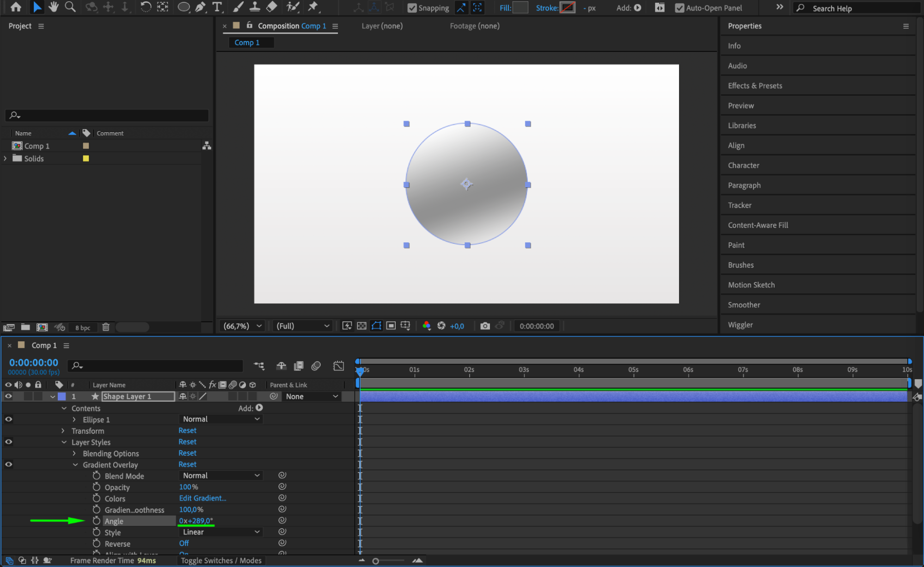Switch to the Layer (none) tab
The image size is (924, 567).
382,26
